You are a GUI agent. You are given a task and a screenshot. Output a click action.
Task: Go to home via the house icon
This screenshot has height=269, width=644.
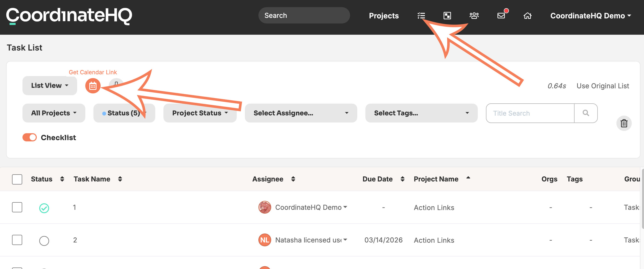(x=528, y=16)
